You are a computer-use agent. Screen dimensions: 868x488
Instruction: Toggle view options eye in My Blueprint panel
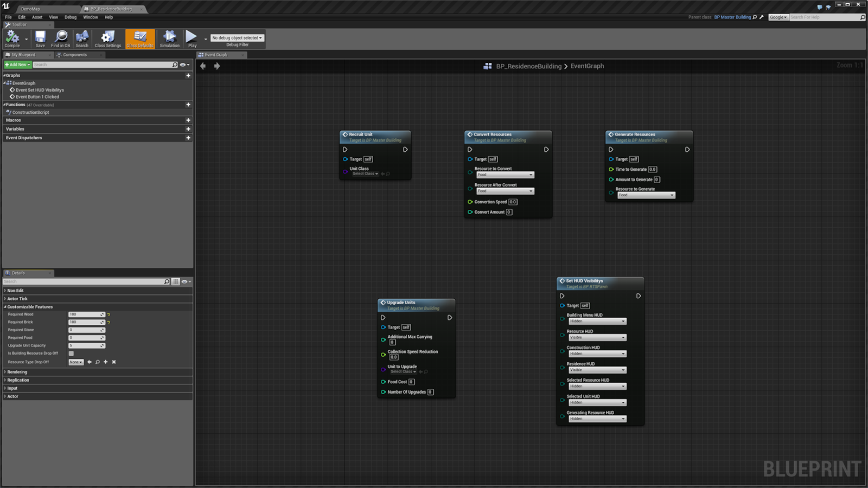pyautogui.click(x=183, y=65)
